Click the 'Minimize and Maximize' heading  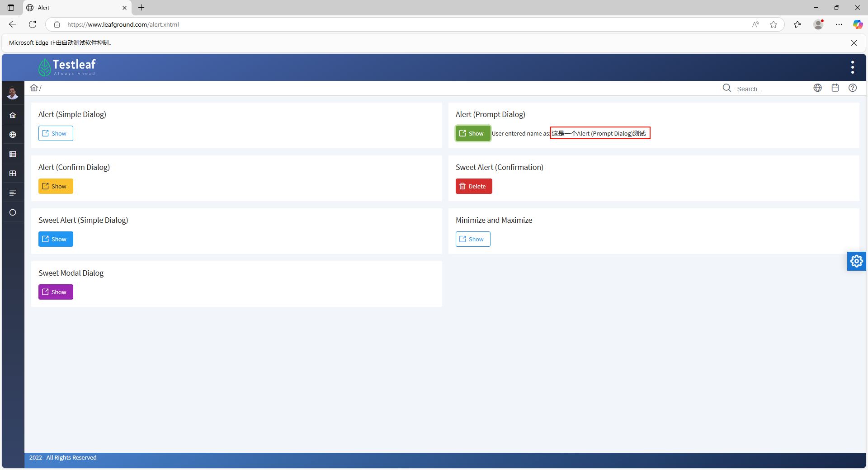[x=494, y=220]
